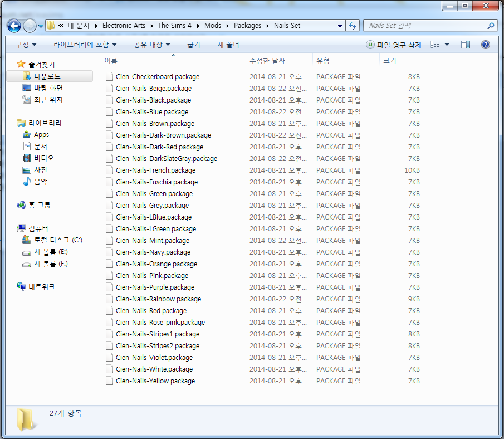Select file icon of Cien-Nails-Rainbow.package
This screenshot has height=439, width=504.
point(109,299)
